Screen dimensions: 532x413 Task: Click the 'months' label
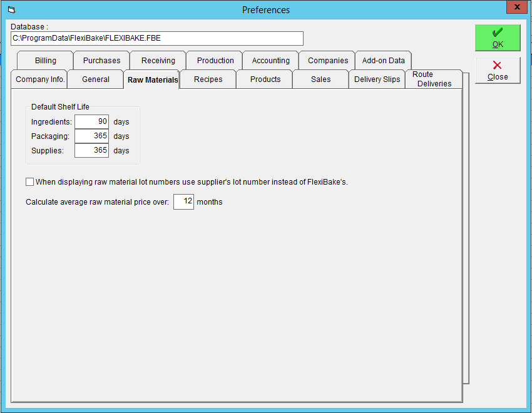210,201
